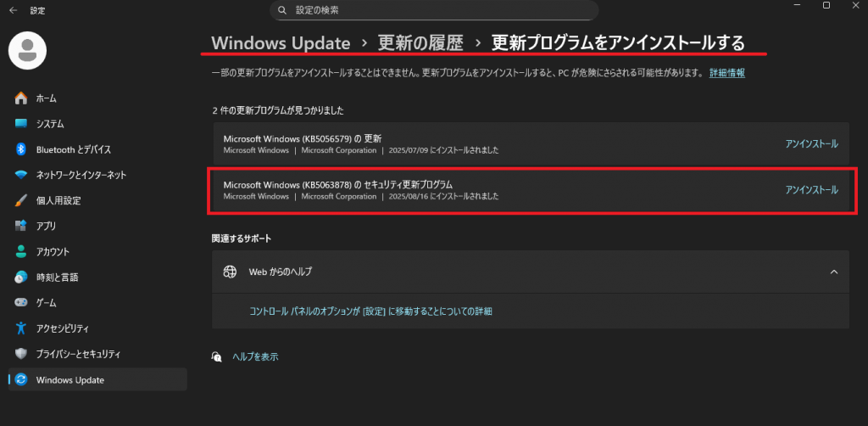
Task: Collapse the Web からのヘルプ section
Action: pos(834,272)
